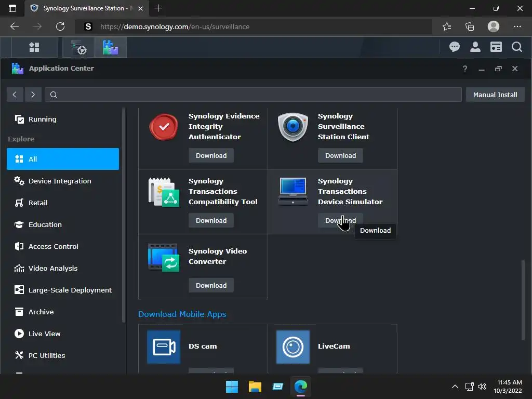Viewport: 532px width, 399px height.
Task: Select the All category
Action: click(63, 159)
